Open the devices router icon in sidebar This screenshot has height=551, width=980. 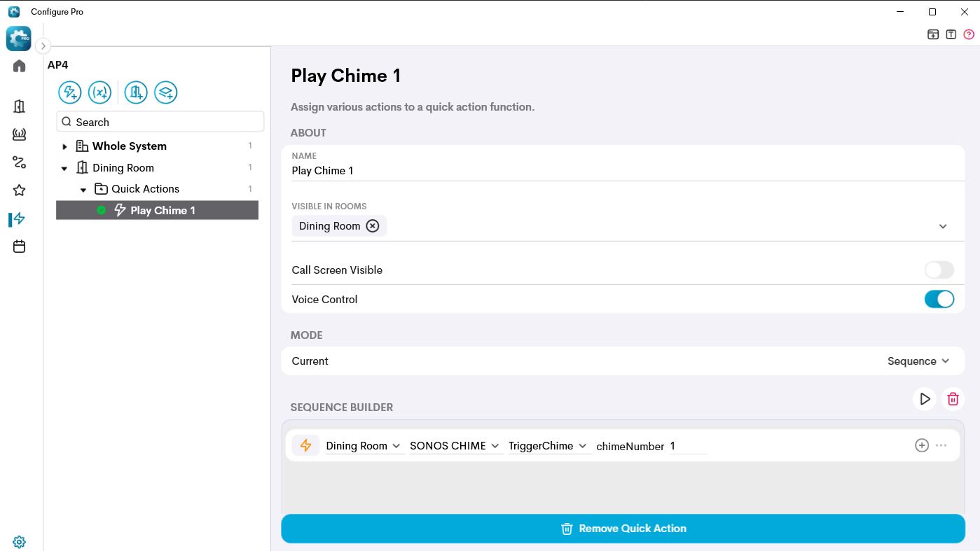click(x=19, y=135)
